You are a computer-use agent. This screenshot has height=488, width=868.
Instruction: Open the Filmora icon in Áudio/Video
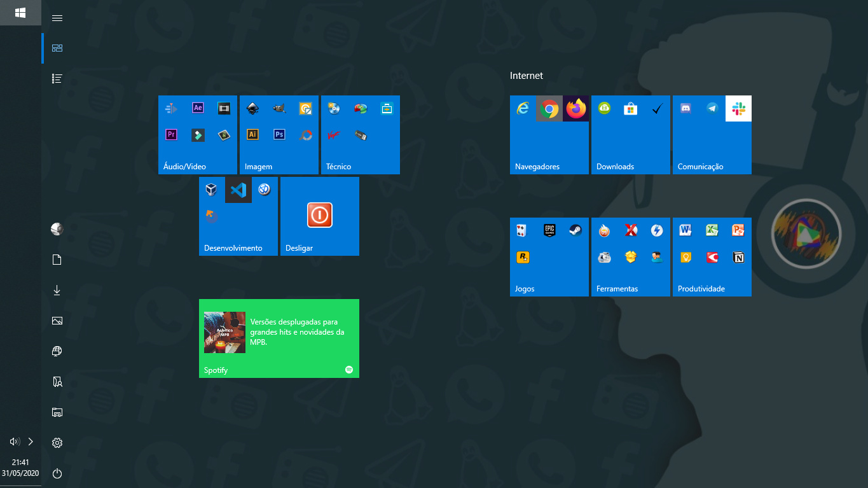click(198, 134)
